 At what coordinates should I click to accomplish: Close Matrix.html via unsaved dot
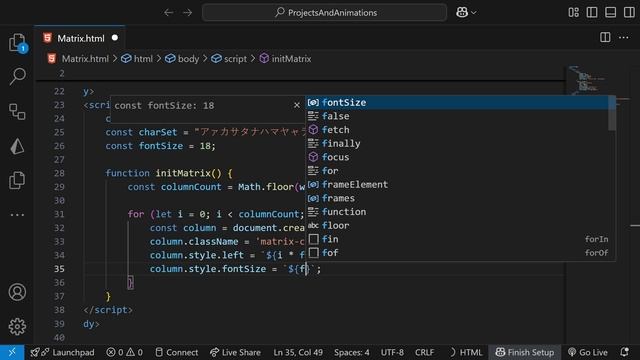(x=115, y=38)
